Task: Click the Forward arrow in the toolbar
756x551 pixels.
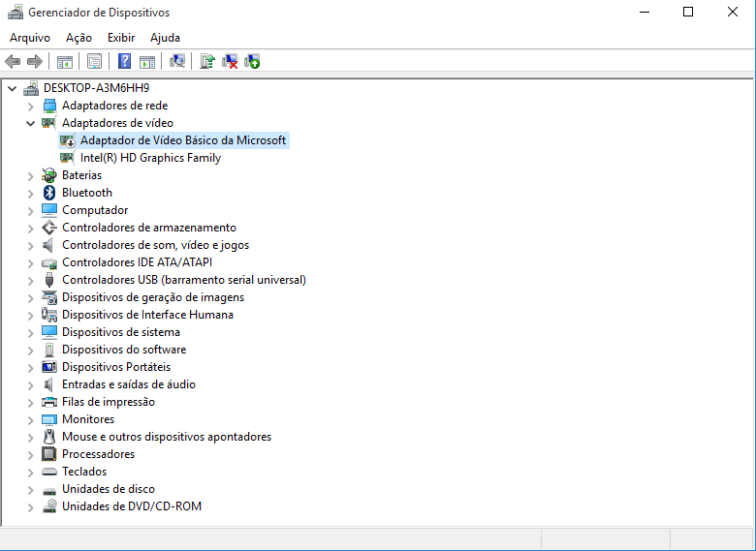Action: coord(35,61)
